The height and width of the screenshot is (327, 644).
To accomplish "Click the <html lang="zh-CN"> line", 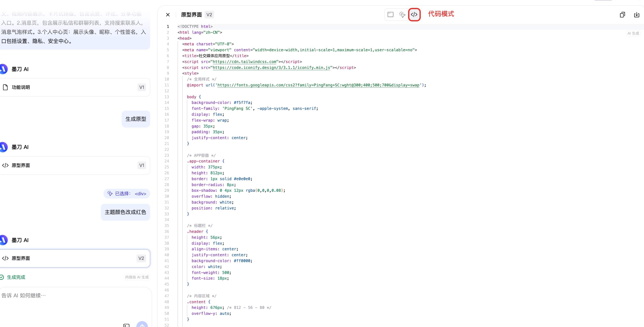I will click(200, 32).
